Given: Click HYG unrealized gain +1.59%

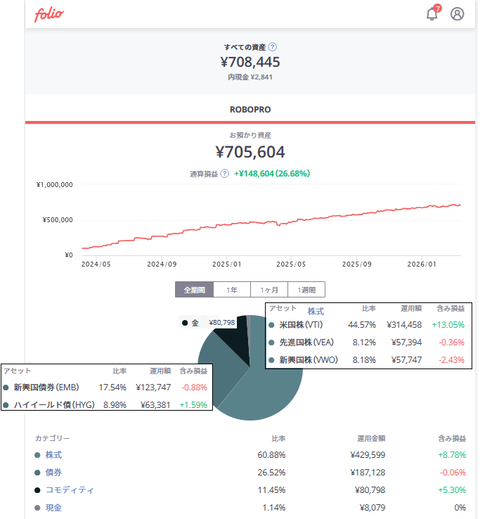Looking at the screenshot, I should (x=193, y=405).
